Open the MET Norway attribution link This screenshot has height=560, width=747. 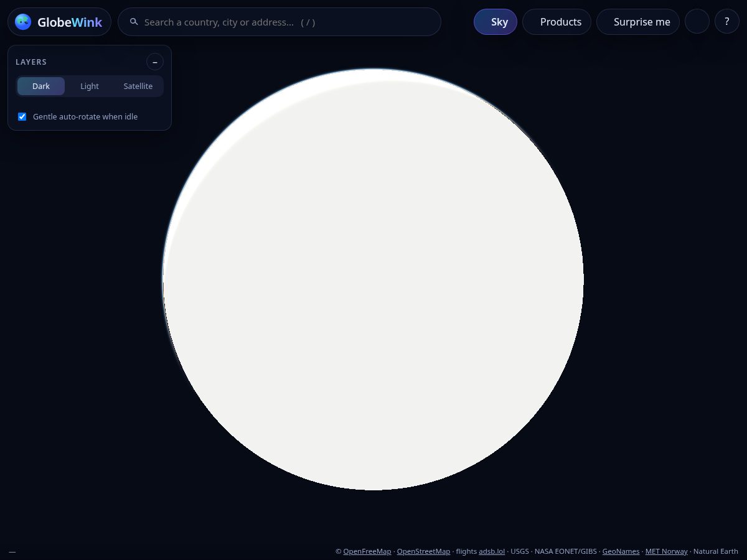(x=667, y=551)
